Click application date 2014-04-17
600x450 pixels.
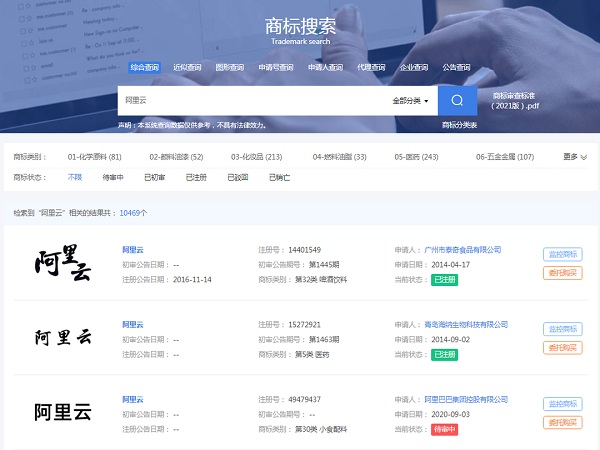[451, 265]
